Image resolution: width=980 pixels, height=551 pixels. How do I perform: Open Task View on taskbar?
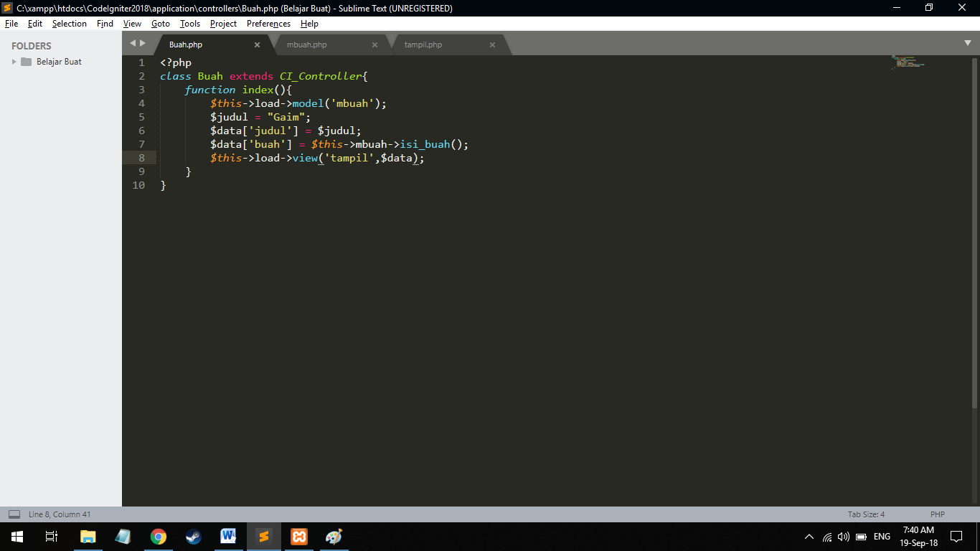click(52, 537)
